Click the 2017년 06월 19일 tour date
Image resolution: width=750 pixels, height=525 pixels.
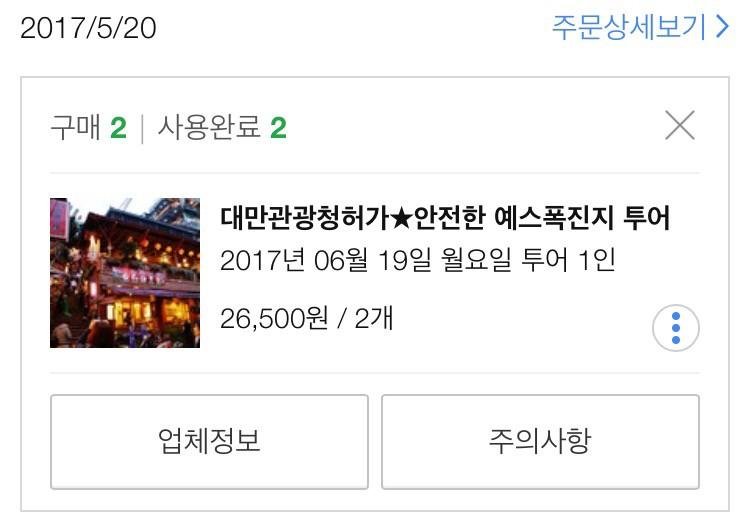326,261
